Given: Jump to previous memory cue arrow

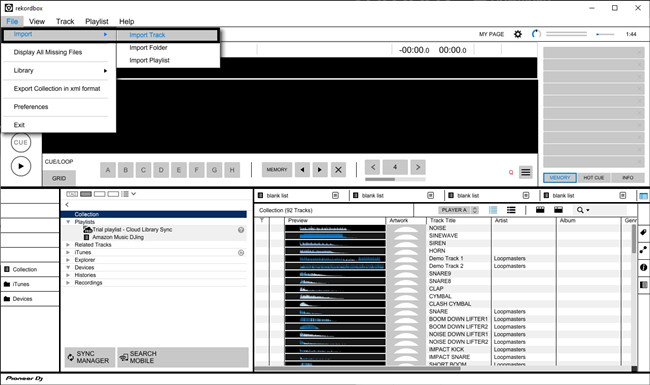Looking at the screenshot, I should click(x=302, y=170).
